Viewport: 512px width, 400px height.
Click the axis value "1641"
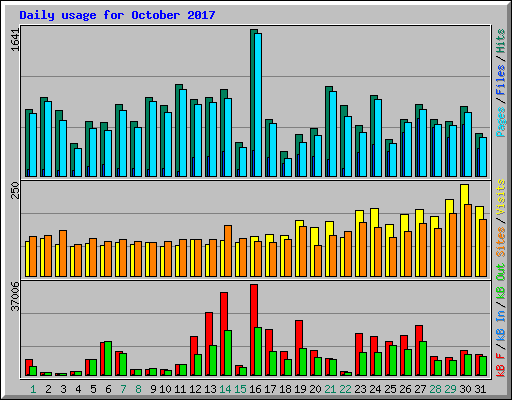15,40
